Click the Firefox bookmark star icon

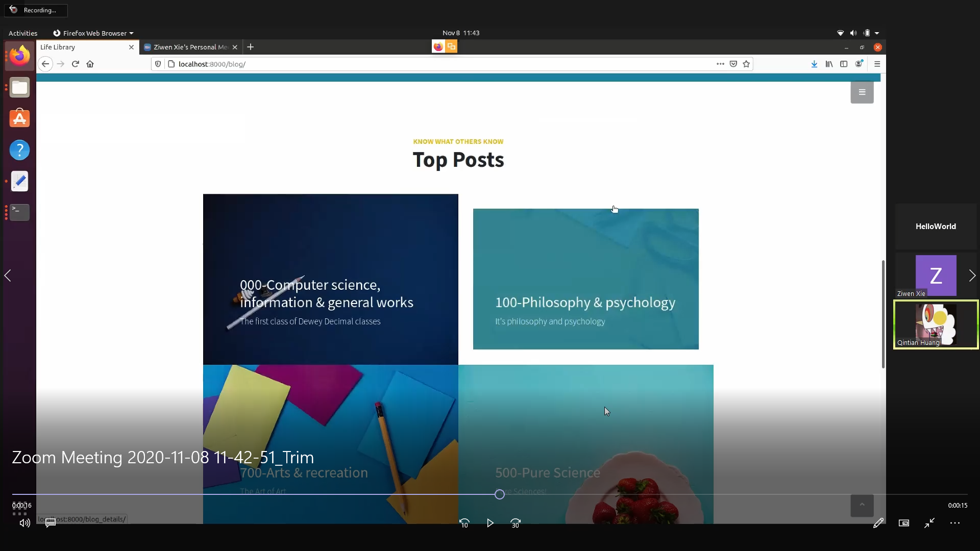[x=746, y=64]
